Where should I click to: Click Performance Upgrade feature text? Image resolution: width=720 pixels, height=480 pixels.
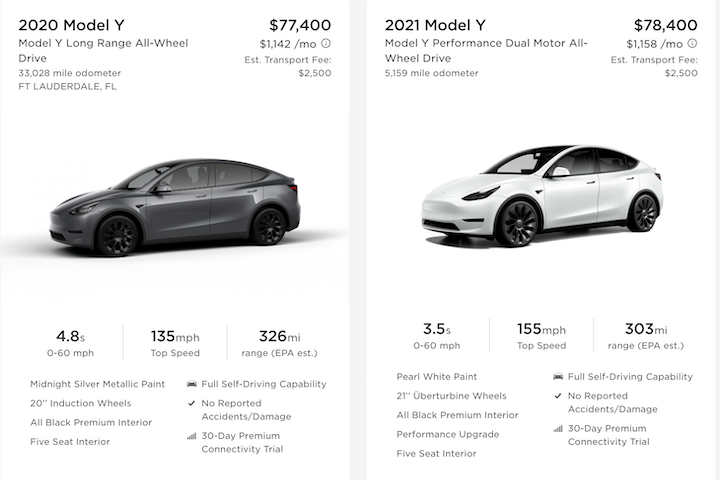pos(448,435)
